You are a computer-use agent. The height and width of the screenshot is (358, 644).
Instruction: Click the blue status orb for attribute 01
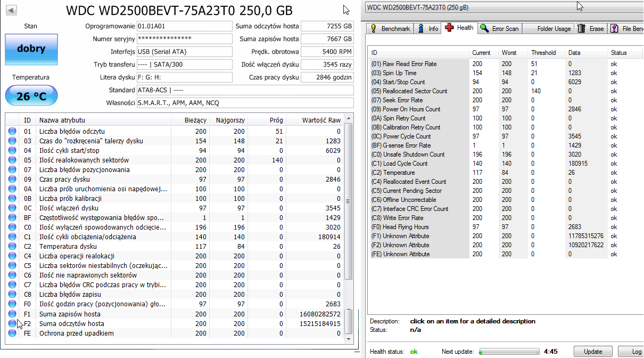12,131
